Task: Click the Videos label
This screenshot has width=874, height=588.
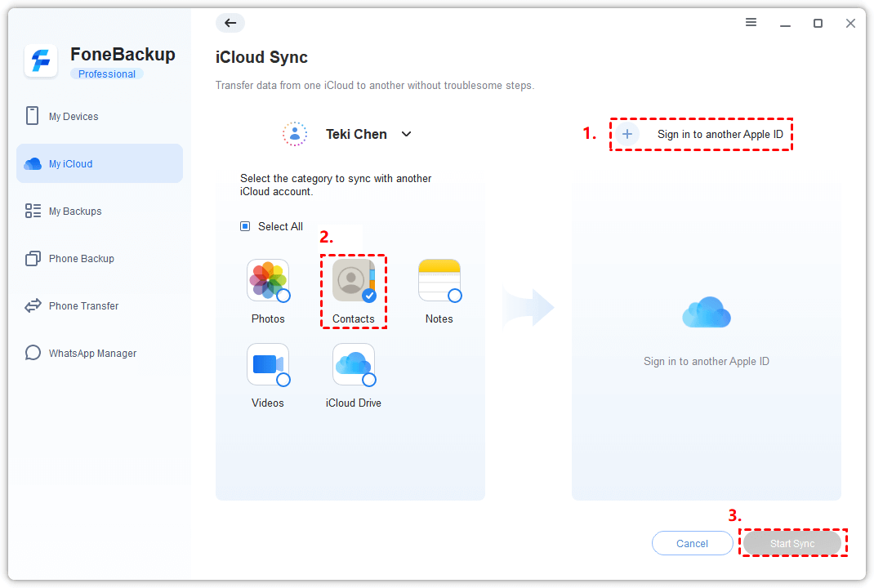Action: click(268, 403)
